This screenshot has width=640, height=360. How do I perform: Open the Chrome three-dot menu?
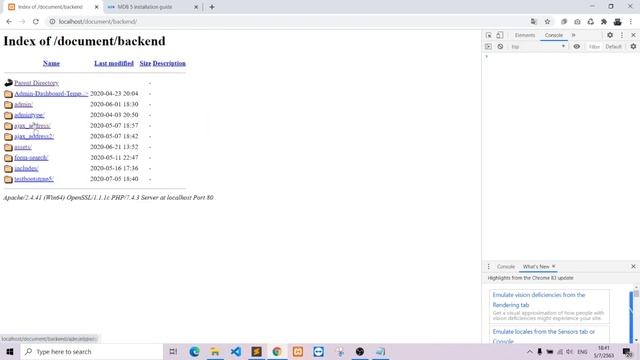pos(631,22)
